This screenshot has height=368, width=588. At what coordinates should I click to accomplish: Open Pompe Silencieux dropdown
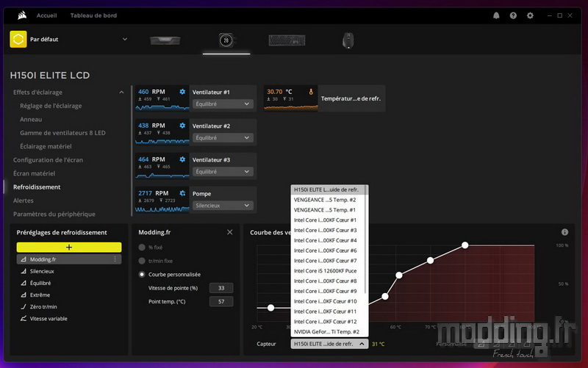click(223, 206)
